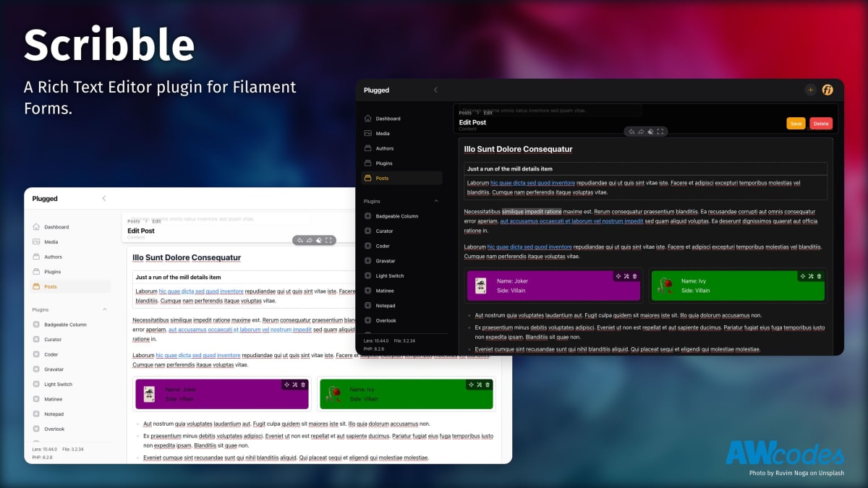Click the eraser icon in light editor toolbar
Image resolution: width=868 pixels, height=488 pixels.
[319, 240]
